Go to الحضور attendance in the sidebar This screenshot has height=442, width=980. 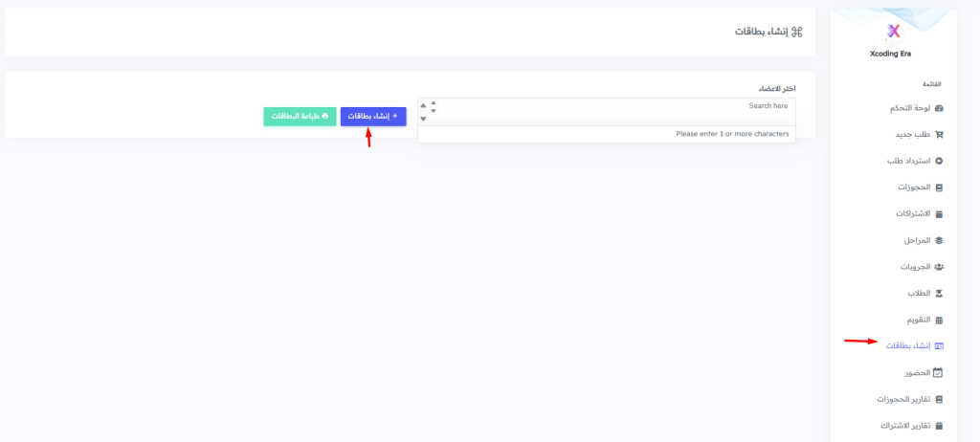(x=924, y=372)
